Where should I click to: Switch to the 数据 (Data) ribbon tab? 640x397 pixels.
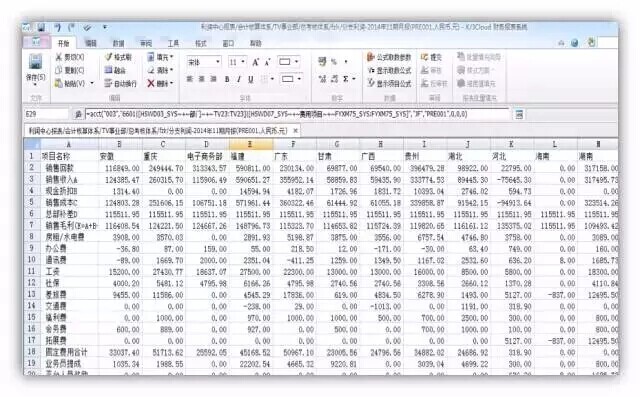118,43
